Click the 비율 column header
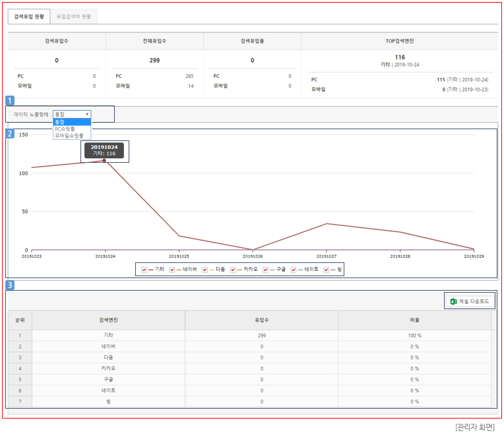The width and height of the screenshot is (504, 437). [415, 320]
